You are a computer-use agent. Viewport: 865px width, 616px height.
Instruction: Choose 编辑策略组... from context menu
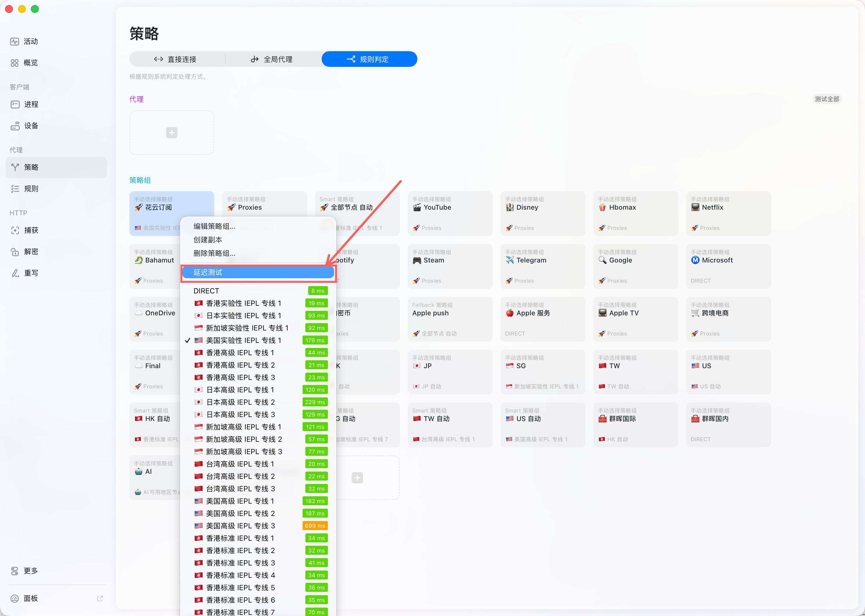258,227
